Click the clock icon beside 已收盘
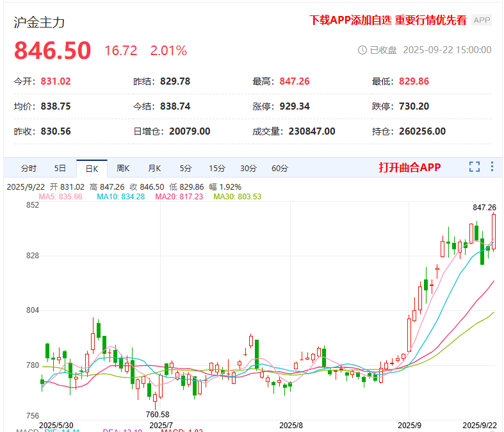 click(362, 50)
